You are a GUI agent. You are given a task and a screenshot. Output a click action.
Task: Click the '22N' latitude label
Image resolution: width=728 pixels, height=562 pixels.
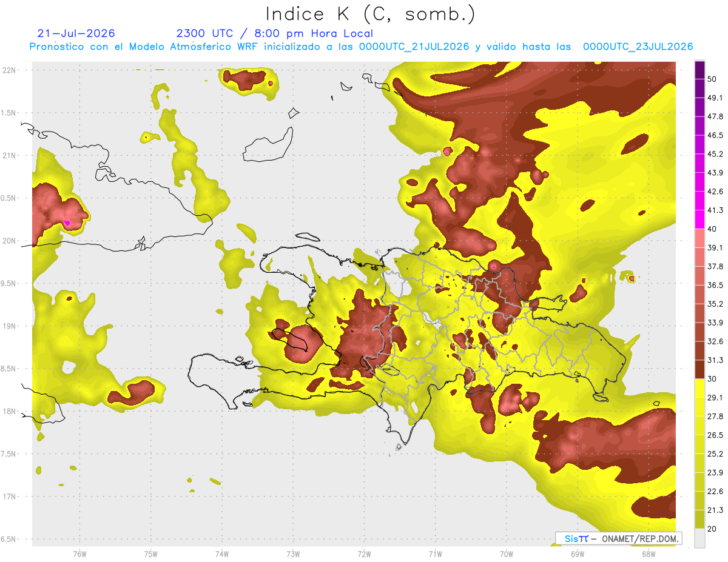click(10, 70)
